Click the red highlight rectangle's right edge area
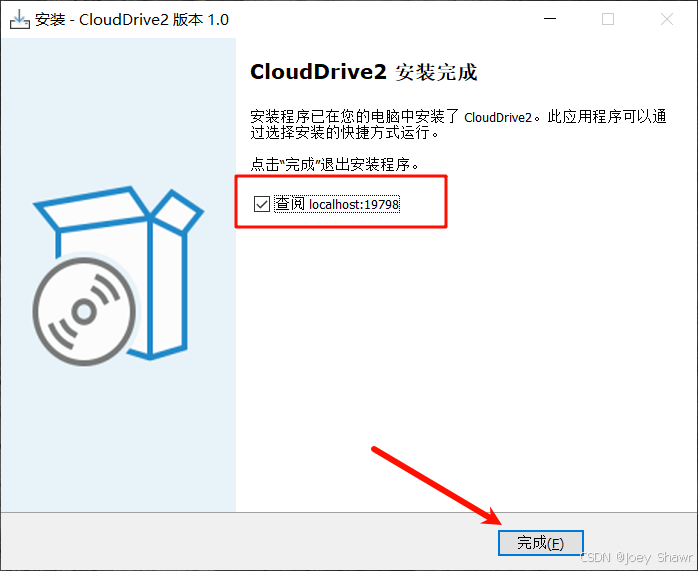The width and height of the screenshot is (698, 571). pos(446,202)
